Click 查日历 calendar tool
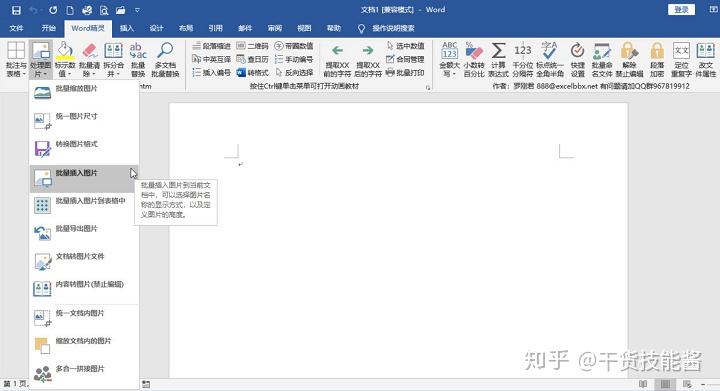 click(x=252, y=59)
